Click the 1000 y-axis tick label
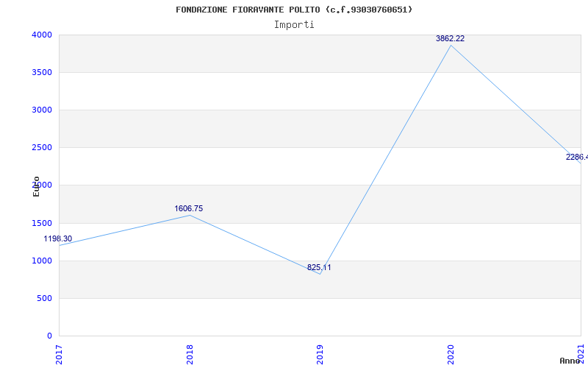This screenshot has height=368, width=588. tap(42, 261)
